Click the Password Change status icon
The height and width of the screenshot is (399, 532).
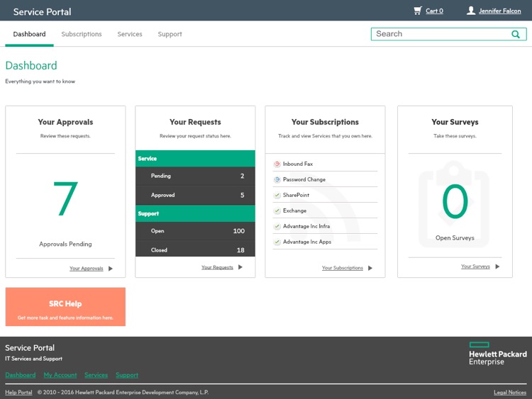(x=277, y=179)
